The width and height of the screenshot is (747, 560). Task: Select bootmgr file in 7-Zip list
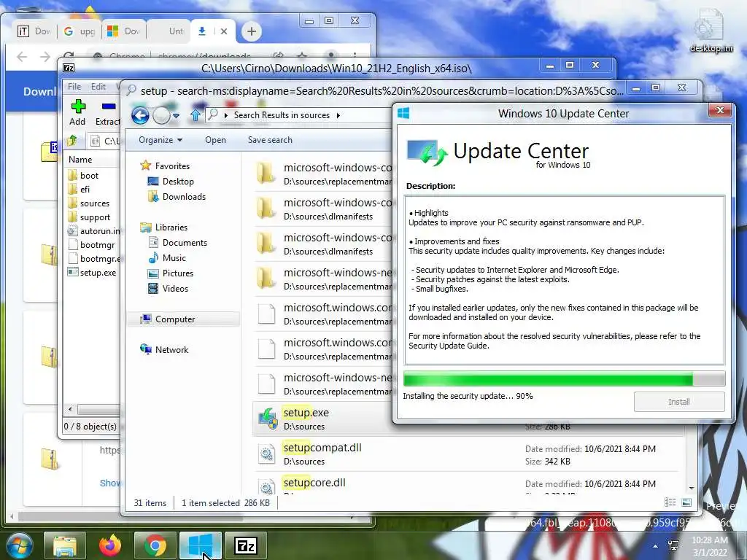pos(97,245)
